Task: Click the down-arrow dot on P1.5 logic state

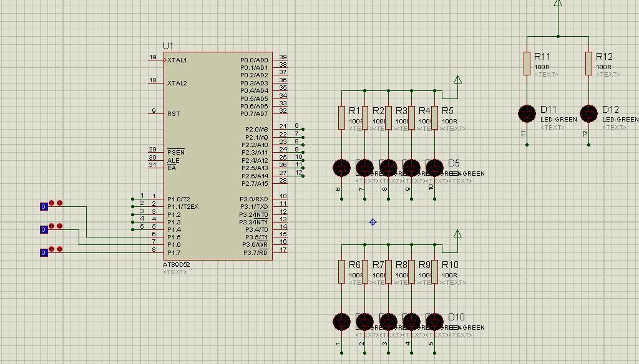Action: (x=52, y=203)
